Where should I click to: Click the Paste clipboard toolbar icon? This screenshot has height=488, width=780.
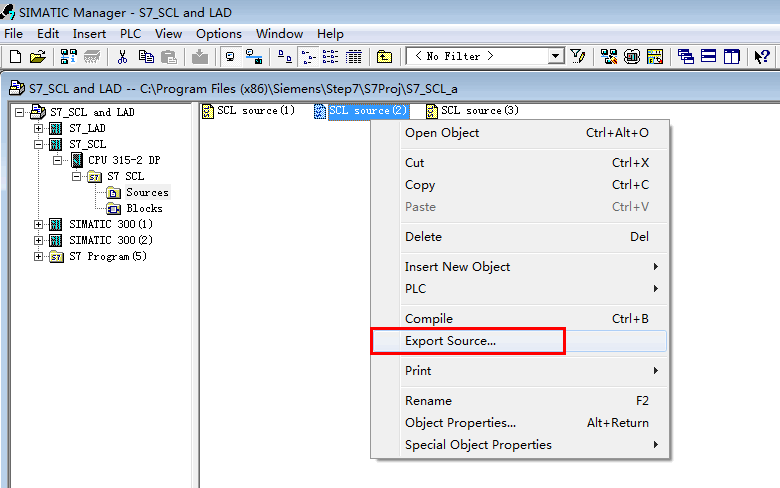[169, 57]
